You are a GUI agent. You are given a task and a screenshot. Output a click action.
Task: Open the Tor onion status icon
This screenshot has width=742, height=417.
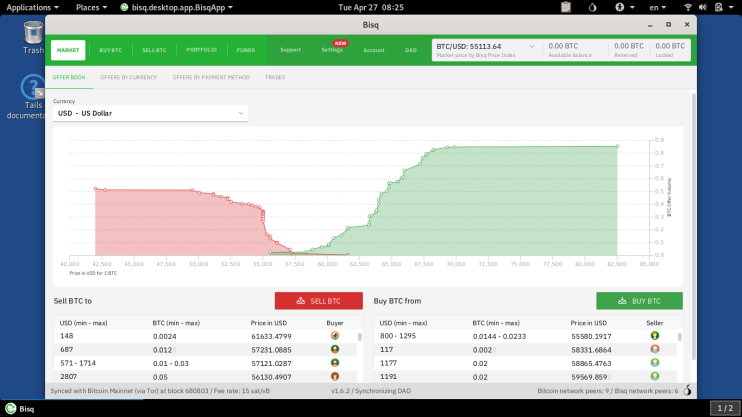[x=592, y=7]
